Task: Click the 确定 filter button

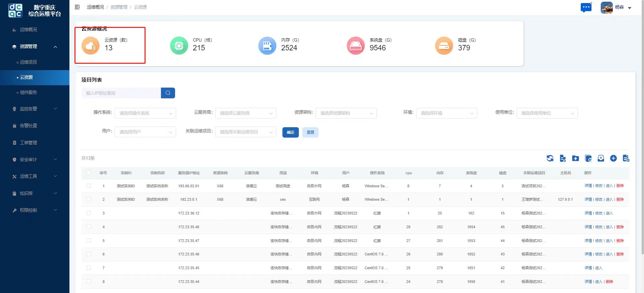Action: pyautogui.click(x=290, y=132)
